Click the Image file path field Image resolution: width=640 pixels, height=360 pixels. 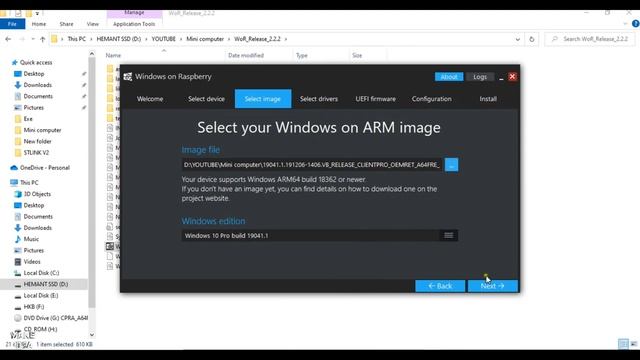pos(312,165)
